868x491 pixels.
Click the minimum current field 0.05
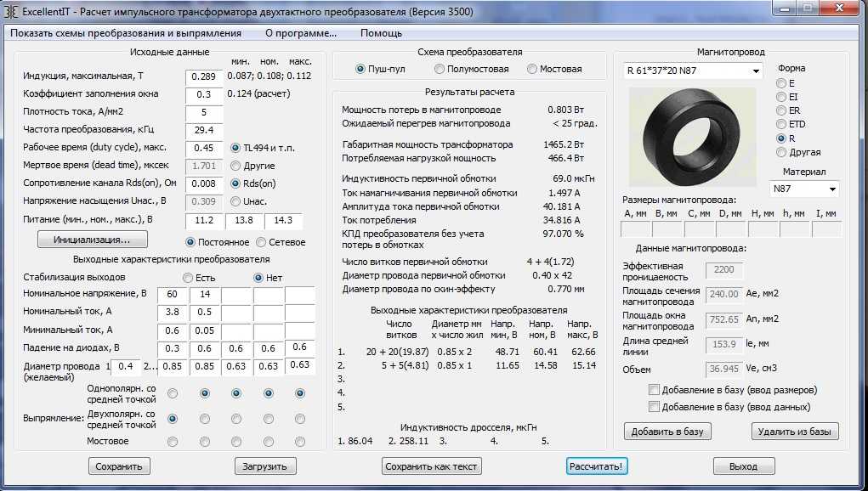tap(205, 330)
